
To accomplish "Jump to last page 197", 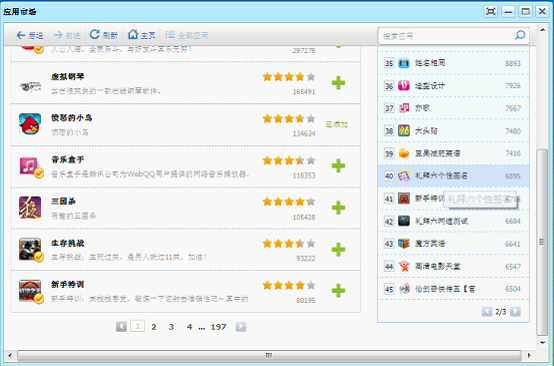I will (x=218, y=327).
